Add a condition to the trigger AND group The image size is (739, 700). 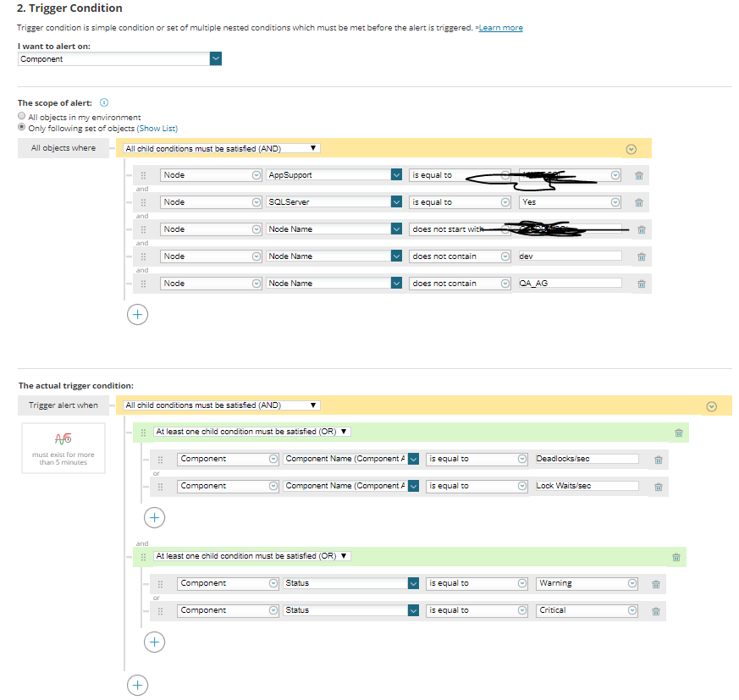137,686
